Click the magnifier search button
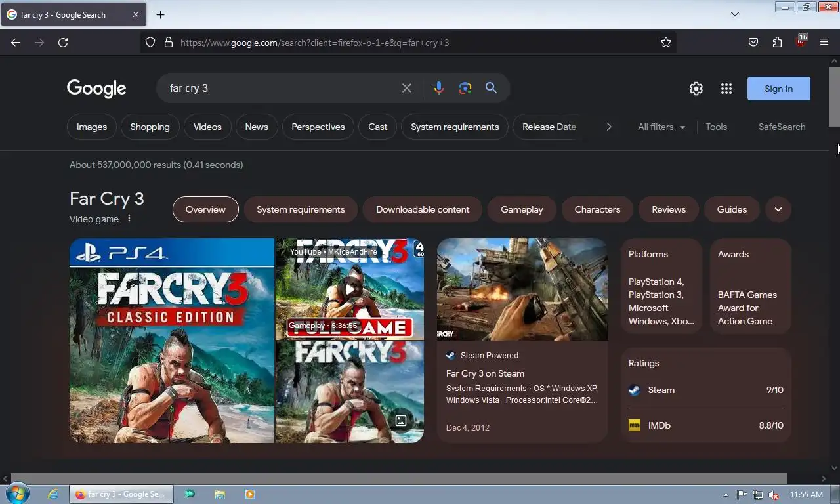The width and height of the screenshot is (840, 504). click(491, 88)
